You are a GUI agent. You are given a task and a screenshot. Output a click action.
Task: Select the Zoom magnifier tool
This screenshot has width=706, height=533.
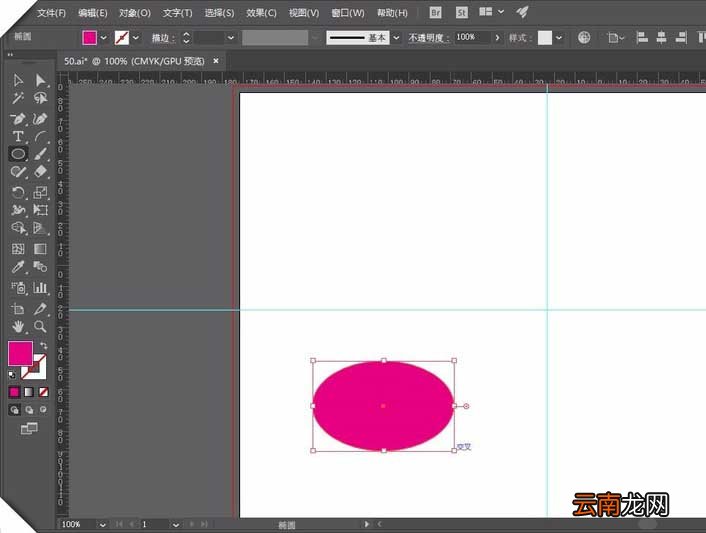(40, 326)
